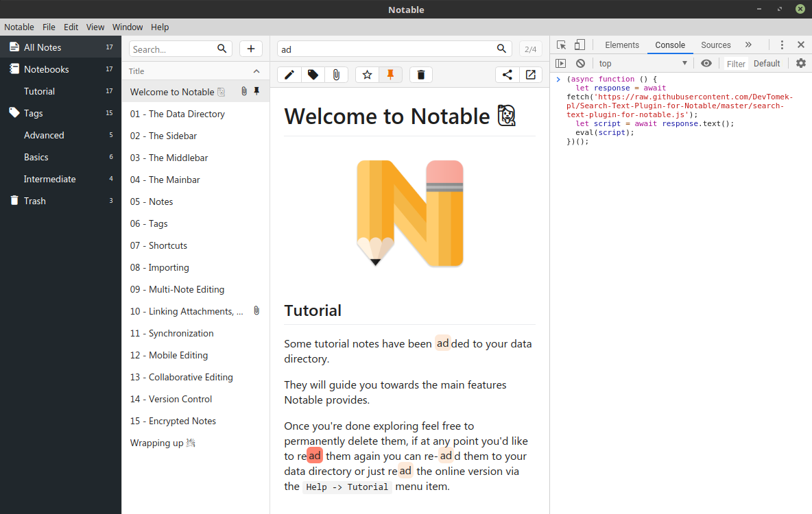Open note '13 - Collaborative Editing'
812x514 pixels.
195,378
